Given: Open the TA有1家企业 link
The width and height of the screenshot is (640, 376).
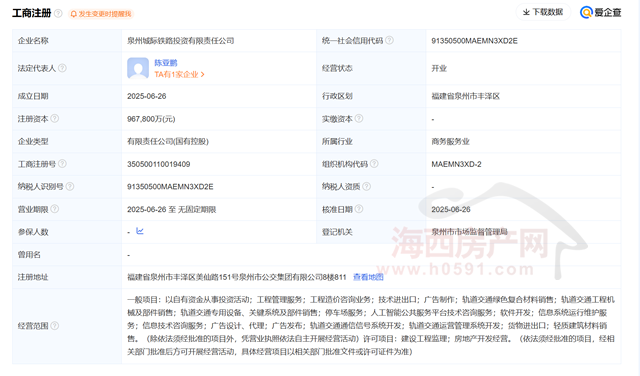Looking at the screenshot, I should tap(179, 74).
